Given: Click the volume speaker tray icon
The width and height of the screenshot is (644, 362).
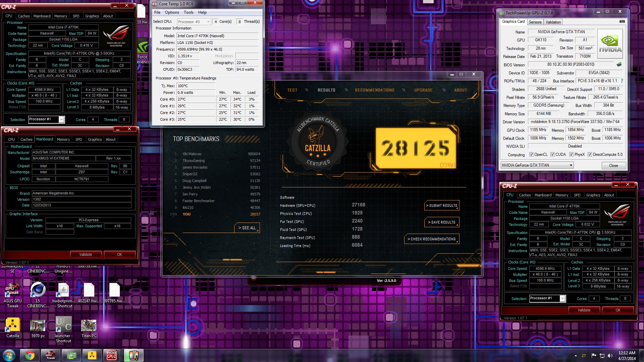Looking at the screenshot, I should pos(610,356).
